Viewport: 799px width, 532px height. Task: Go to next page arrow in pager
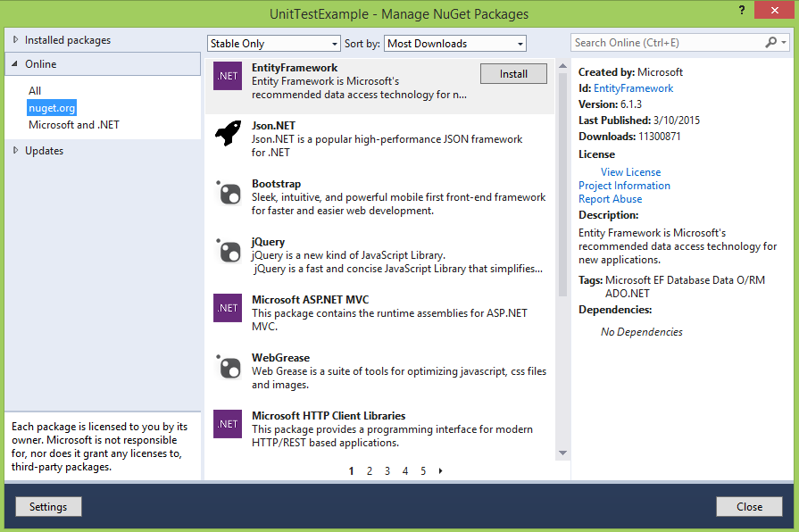pos(440,470)
